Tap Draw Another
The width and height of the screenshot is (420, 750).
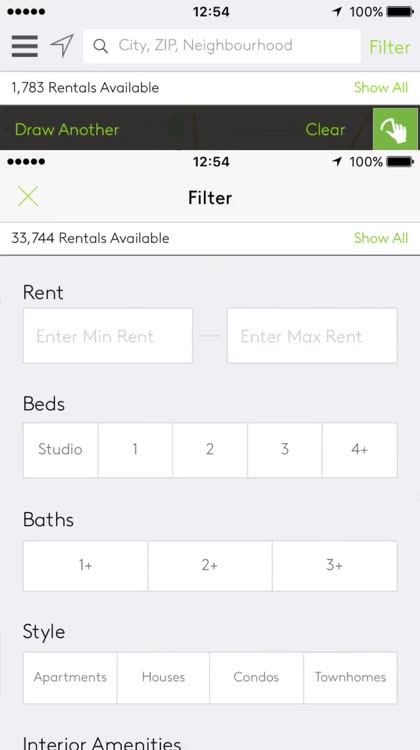coord(67,130)
